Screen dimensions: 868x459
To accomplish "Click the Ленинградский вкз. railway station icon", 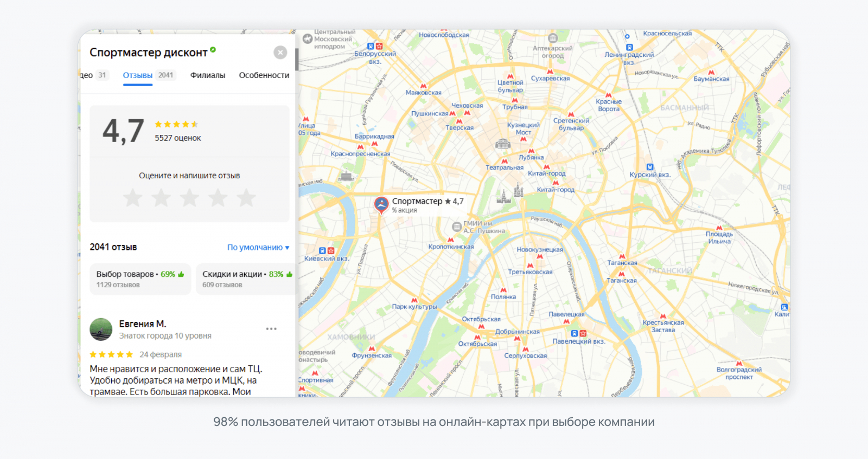I will pos(629,48).
